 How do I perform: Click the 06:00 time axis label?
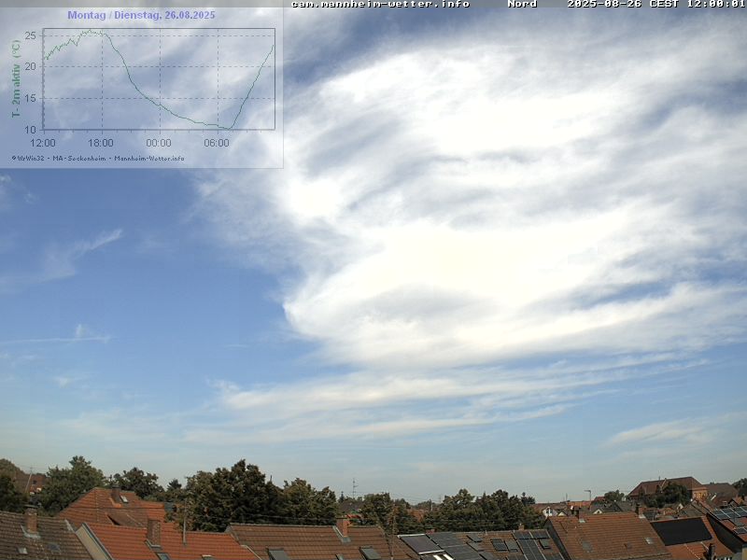pos(217,143)
